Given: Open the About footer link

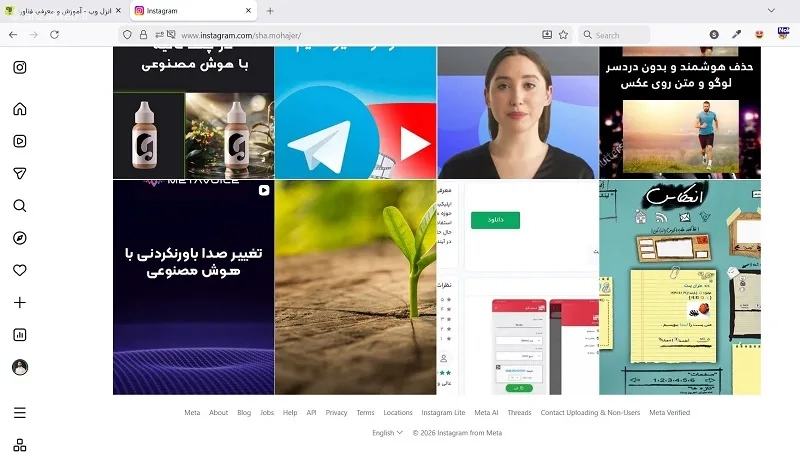Looking at the screenshot, I should tap(218, 412).
